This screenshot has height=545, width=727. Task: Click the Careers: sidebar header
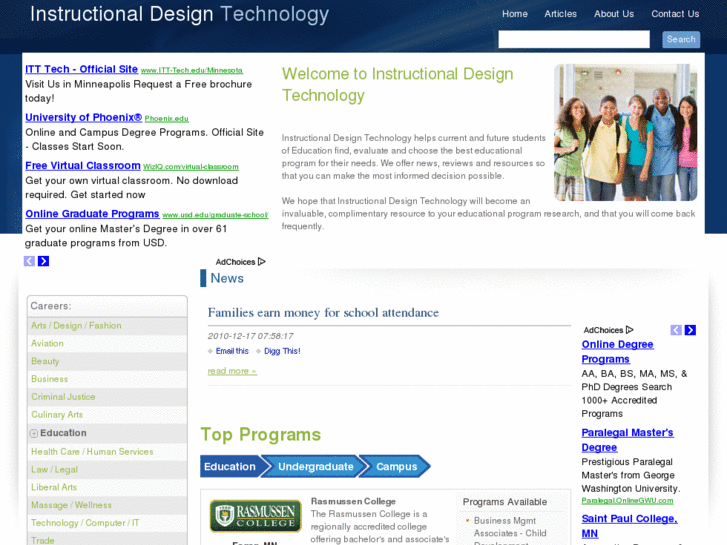tap(51, 306)
